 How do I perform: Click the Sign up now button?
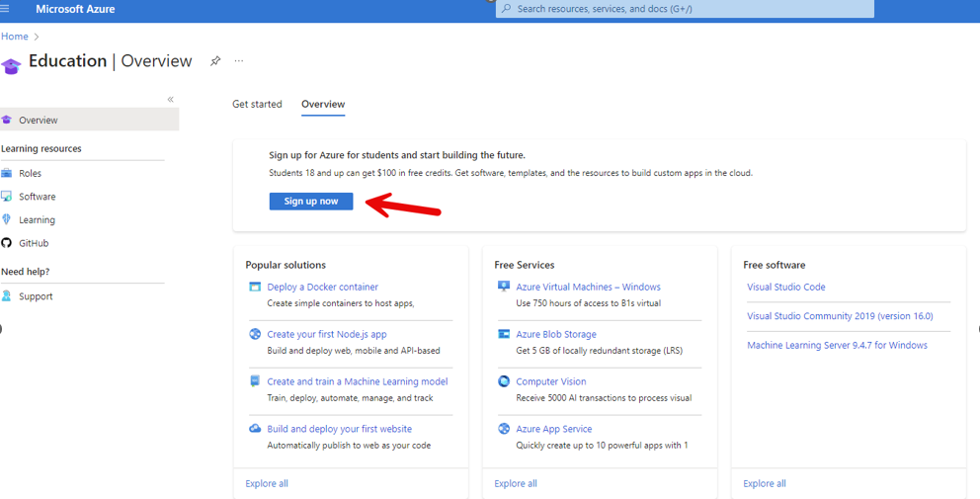[x=311, y=202]
